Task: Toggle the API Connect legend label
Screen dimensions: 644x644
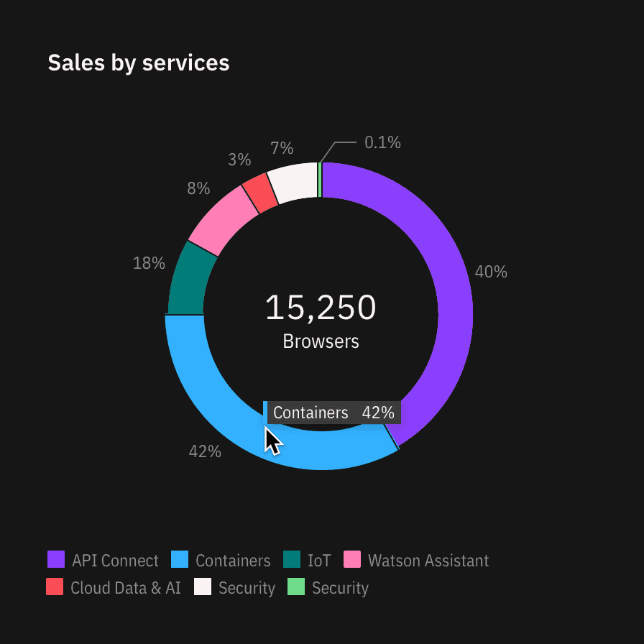Action: 115,561
